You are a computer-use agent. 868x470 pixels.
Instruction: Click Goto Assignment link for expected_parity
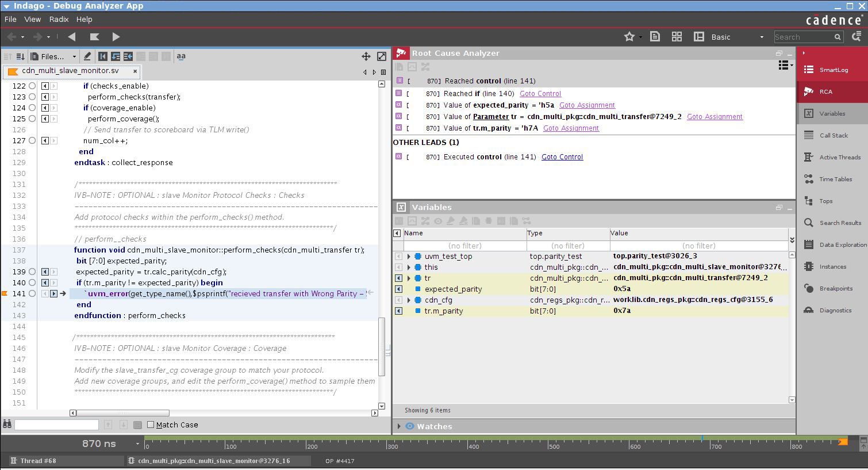(x=587, y=105)
